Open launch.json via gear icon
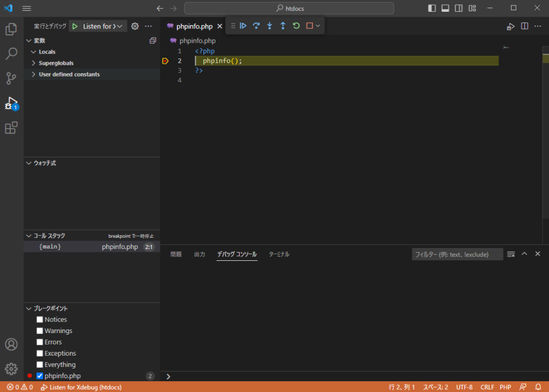Viewport: 549px width, 392px height. click(x=135, y=26)
